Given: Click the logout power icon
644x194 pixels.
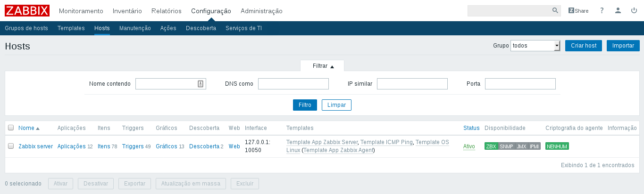Looking at the screenshot, I should point(634,11).
